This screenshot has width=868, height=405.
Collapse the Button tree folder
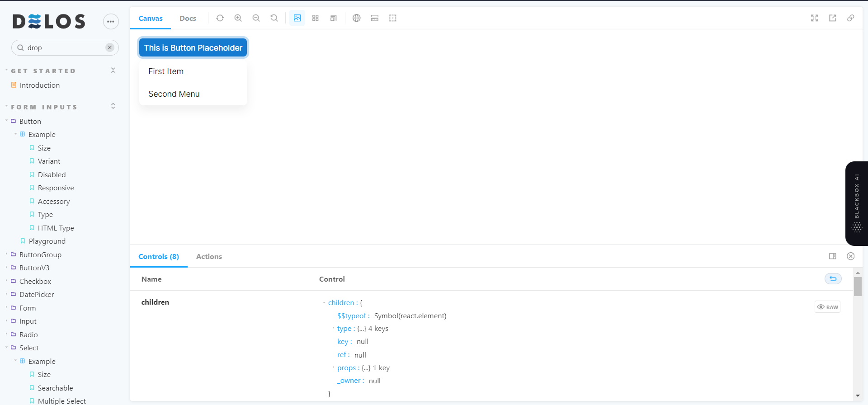(x=30, y=121)
